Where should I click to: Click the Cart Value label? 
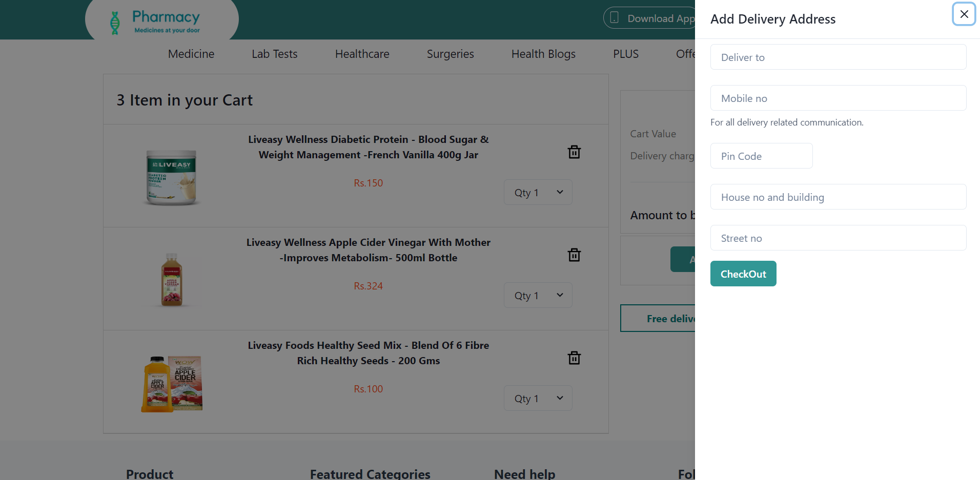653,134
